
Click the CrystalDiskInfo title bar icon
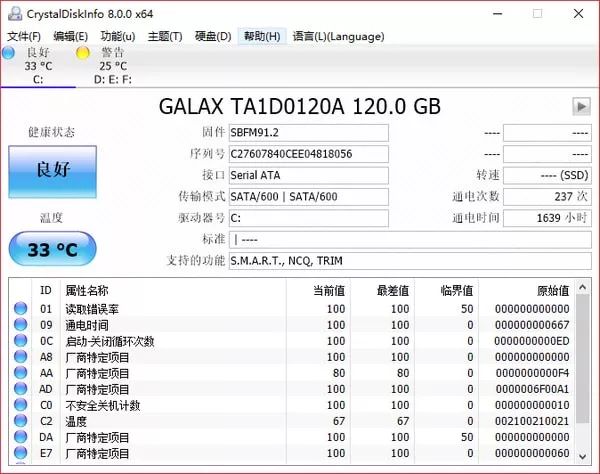click(15, 14)
